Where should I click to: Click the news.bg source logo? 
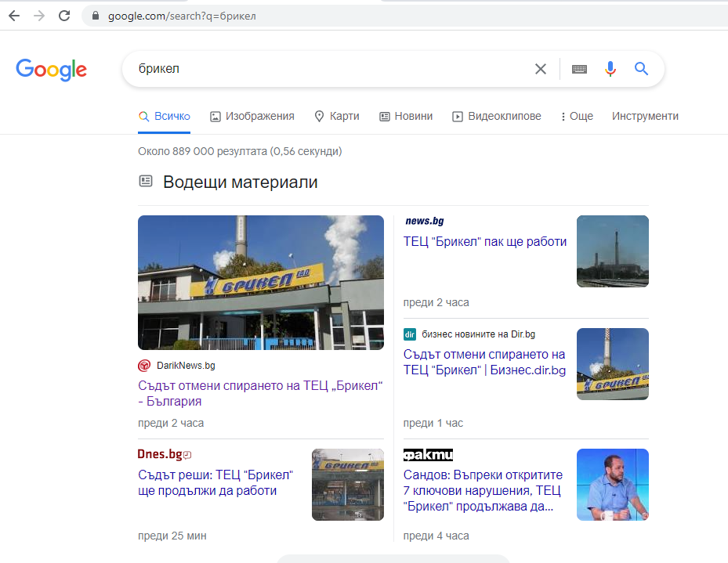(425, 222)
